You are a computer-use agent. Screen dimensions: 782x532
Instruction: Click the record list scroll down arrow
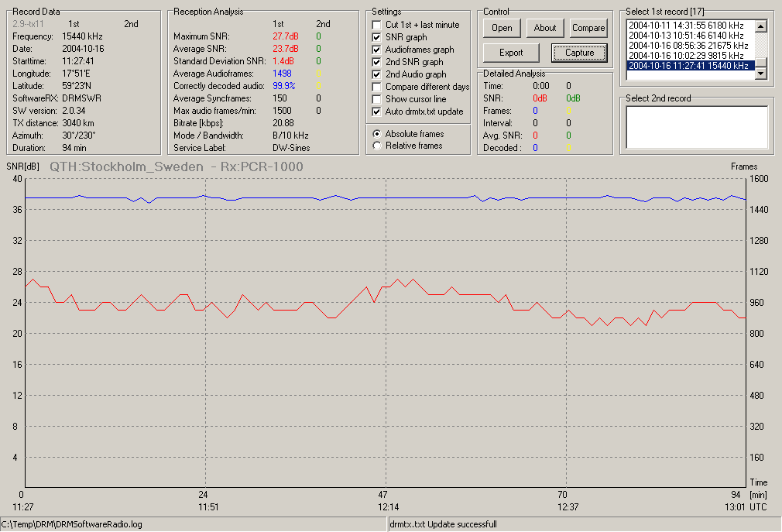click(761, 74)
